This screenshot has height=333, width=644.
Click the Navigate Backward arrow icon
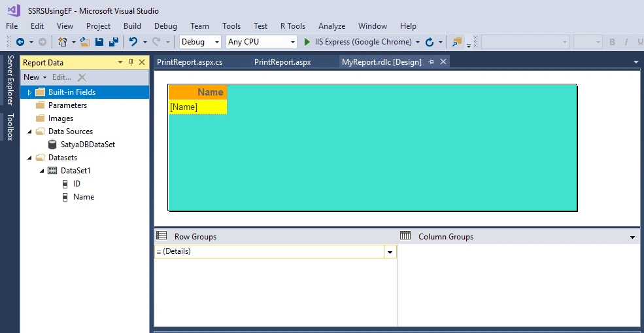pyautogui.click(x=20, y=42)
